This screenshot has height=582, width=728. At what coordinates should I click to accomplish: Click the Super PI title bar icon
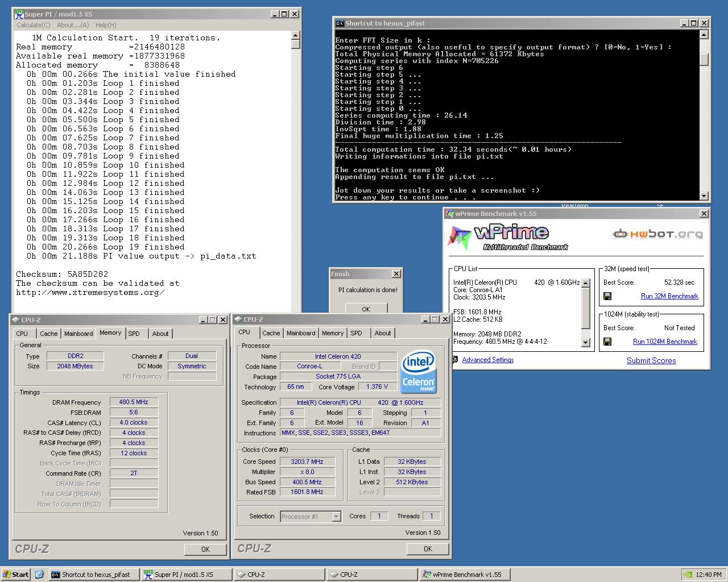click(19, 14)
